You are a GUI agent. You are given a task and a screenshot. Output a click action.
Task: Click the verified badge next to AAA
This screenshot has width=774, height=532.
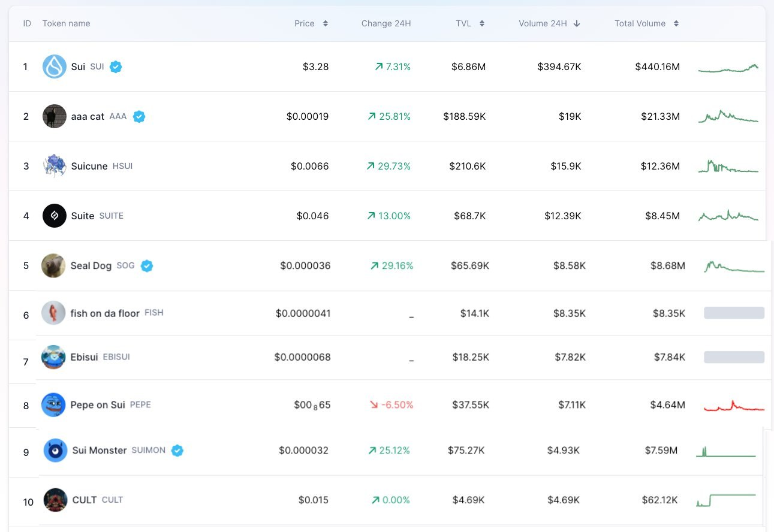click(139, 116)
